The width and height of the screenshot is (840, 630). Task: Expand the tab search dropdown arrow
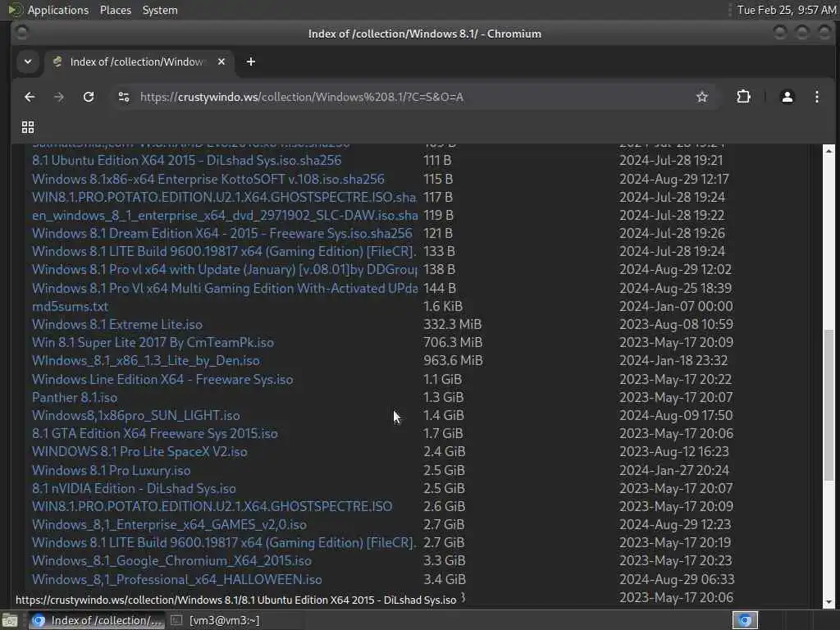tap(28, 62)
